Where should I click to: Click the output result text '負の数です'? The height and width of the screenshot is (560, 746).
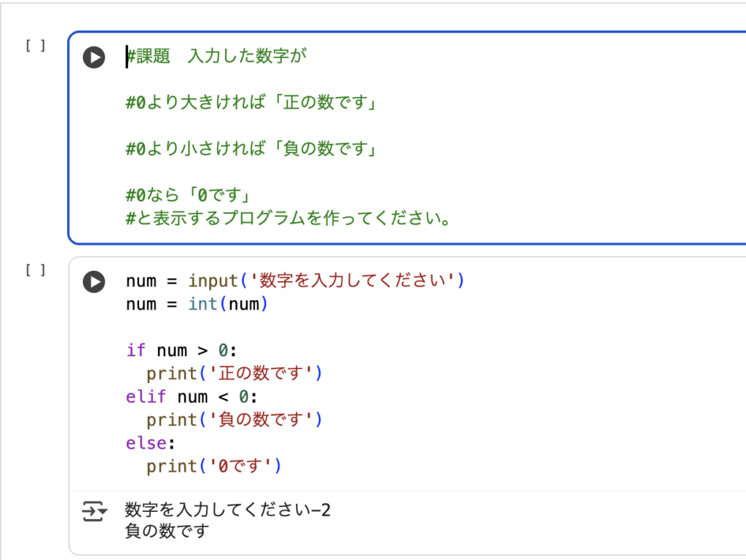click(167, 531)
